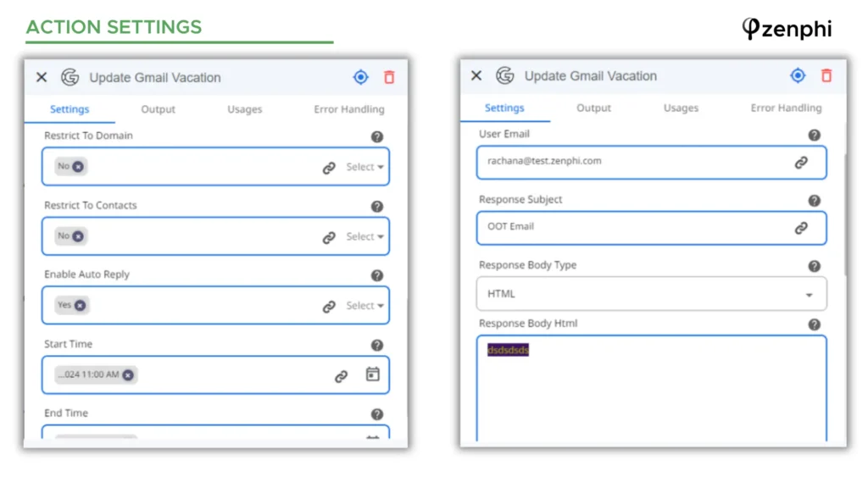Switch to Output tab in right panel
The width and height of the screenshot is (868, 488).
(x=593, y=108)
